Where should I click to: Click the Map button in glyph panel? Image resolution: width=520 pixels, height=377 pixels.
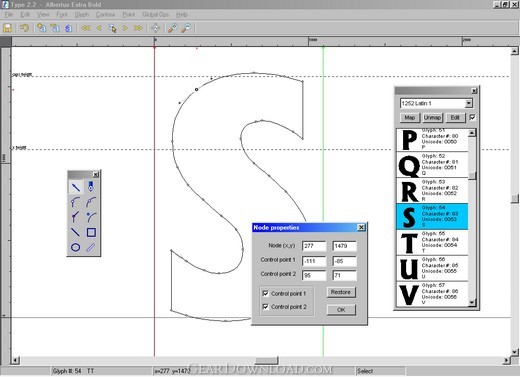[410, 118]
